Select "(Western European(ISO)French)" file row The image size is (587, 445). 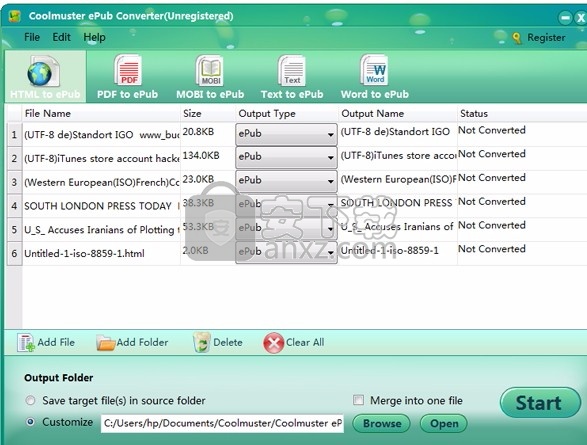(101, 182)
